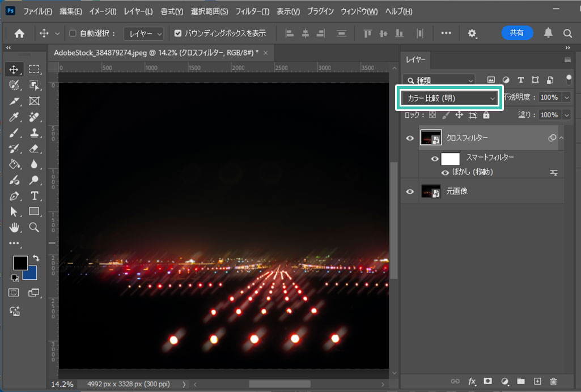Screen dimensions: 581x392
Task: Select the Pen tool
Action: (15, 196)
